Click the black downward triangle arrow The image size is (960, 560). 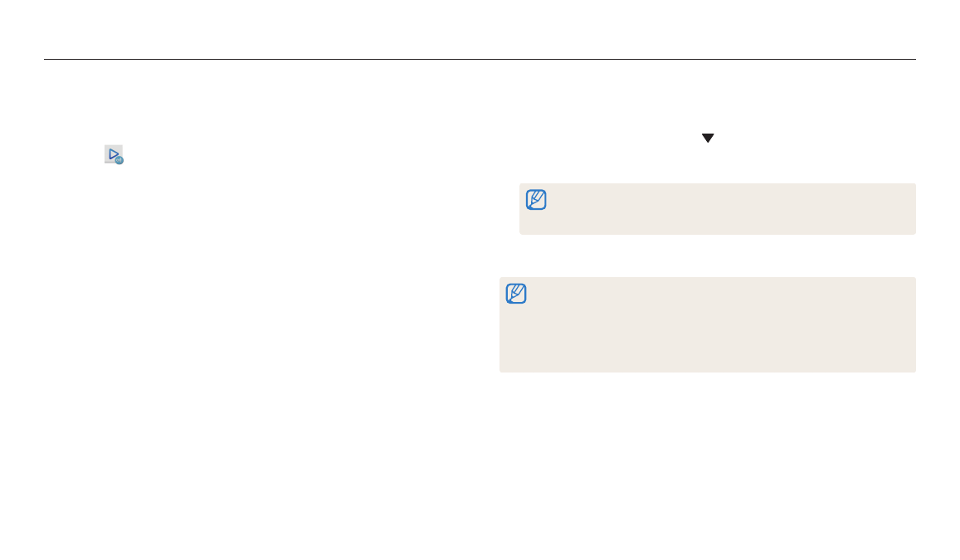coord(708,139)
